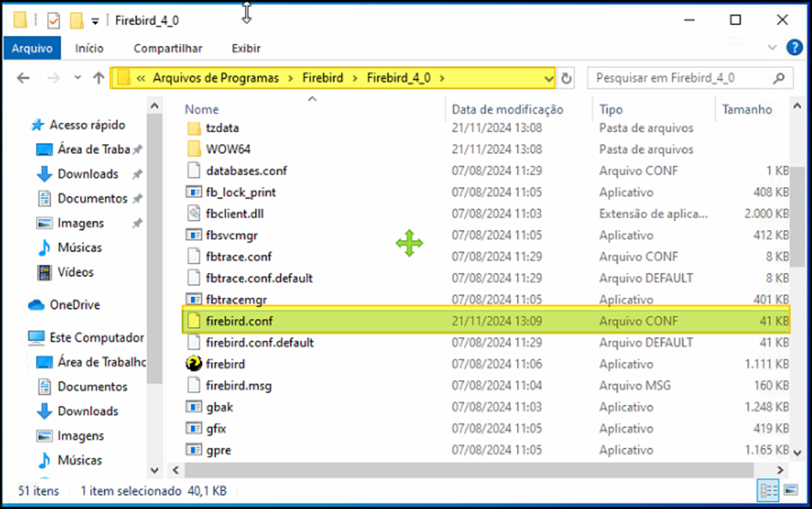812x509 pixels.
Task: Click the Properties quick access icon in title bar
Action: 53,20
